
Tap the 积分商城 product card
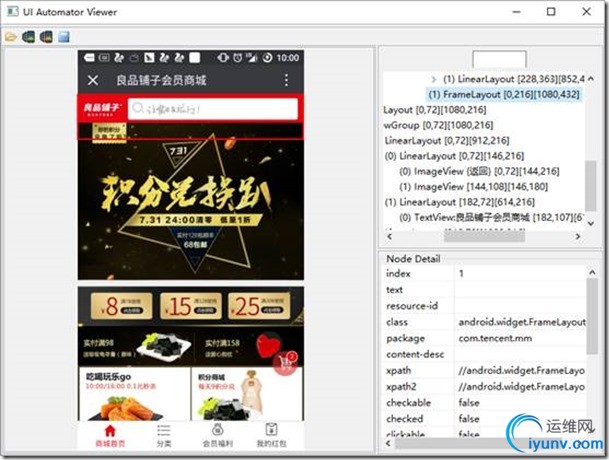247,394
